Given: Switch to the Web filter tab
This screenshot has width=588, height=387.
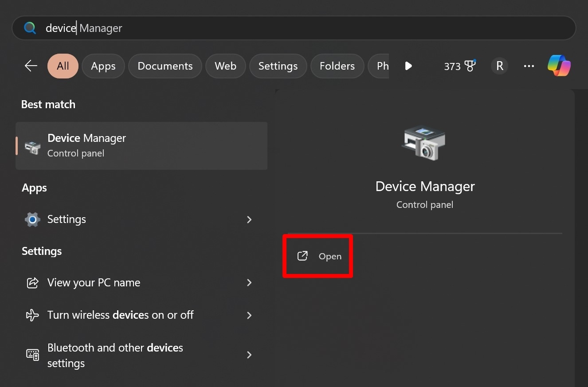Looking at the screenshot, I should 225,66.
